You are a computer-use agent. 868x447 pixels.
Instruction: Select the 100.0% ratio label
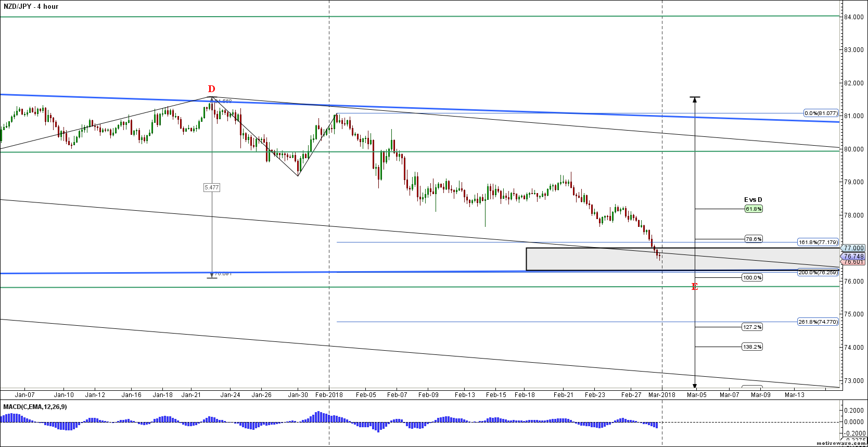tap(752, 278)
